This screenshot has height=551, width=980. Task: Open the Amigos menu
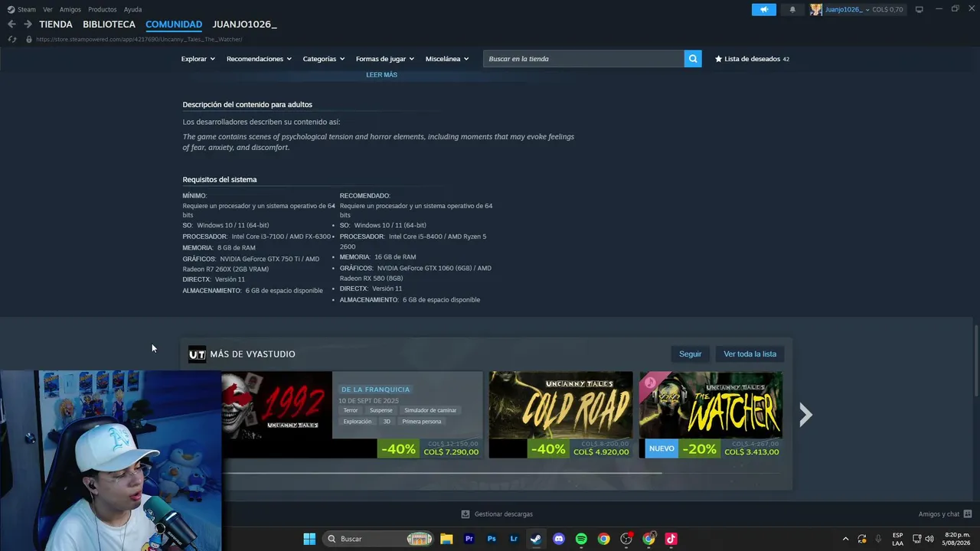(70, 9)
